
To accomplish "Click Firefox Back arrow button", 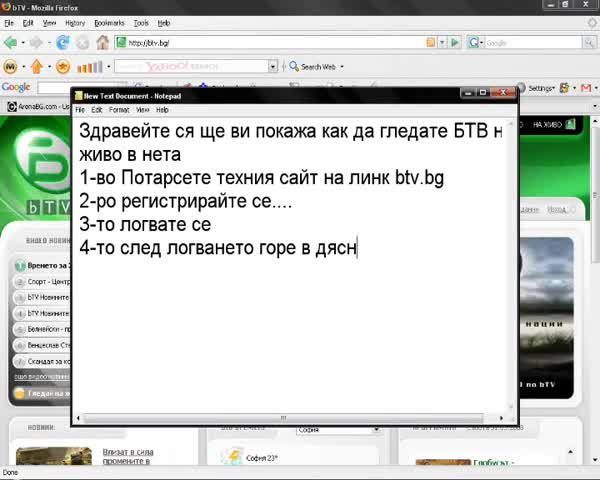I will tap(10, 42).
